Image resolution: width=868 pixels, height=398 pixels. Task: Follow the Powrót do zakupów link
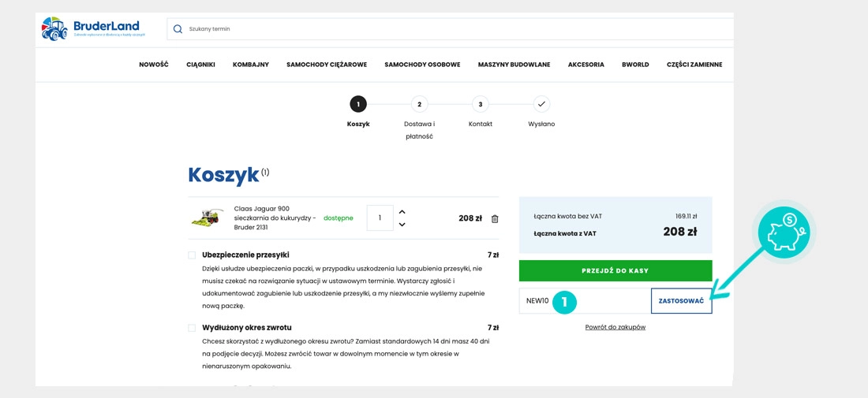point(615,327)
